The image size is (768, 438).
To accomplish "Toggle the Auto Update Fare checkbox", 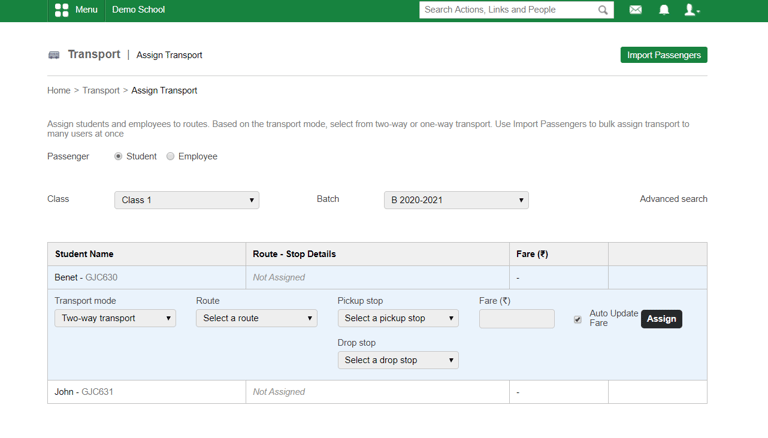I will point(577,319).
